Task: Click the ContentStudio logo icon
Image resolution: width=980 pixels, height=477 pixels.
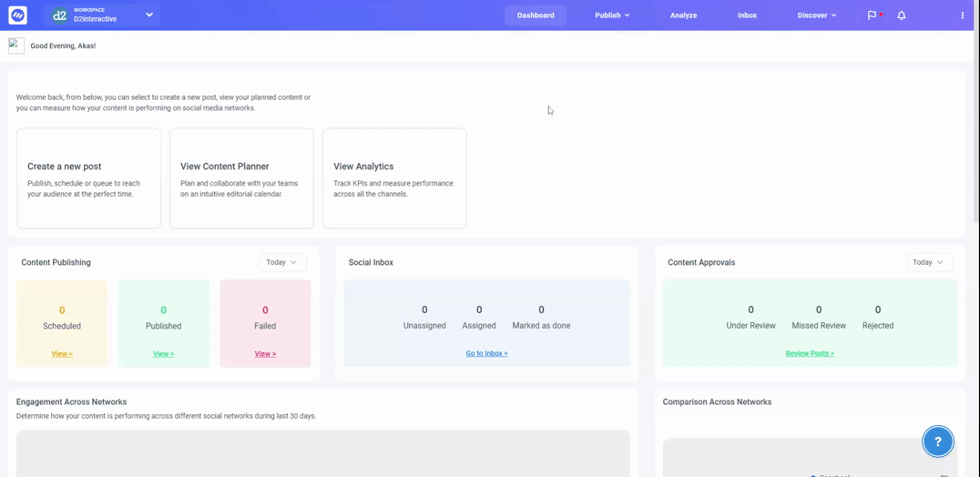Action: coord(17,15)
